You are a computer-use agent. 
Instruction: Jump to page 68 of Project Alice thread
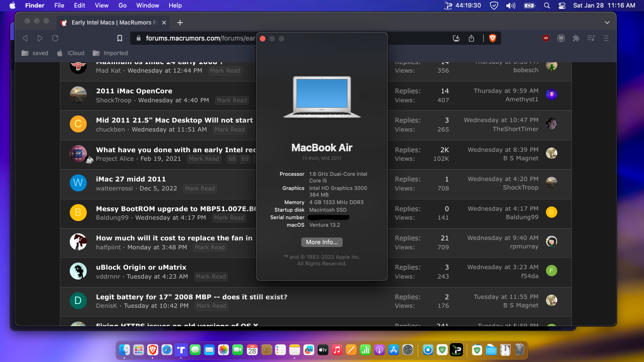pos(232,159)
